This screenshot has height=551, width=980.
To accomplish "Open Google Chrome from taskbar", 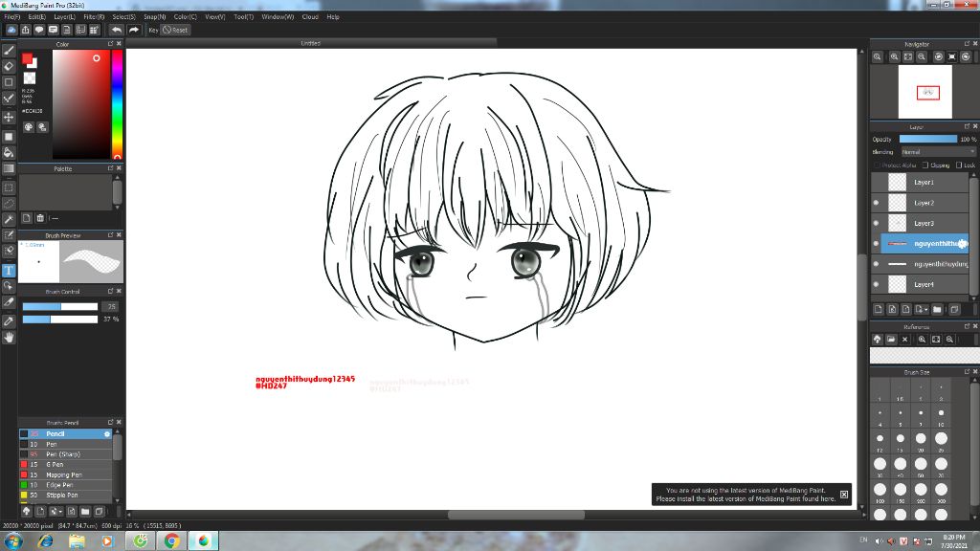I will (x=172, y=541).
